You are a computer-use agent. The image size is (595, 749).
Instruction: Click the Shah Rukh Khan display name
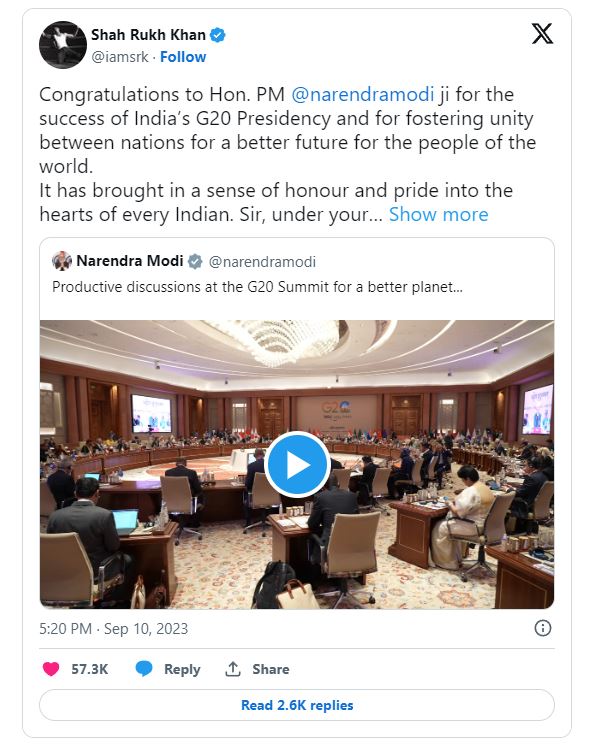click(148, 35)
